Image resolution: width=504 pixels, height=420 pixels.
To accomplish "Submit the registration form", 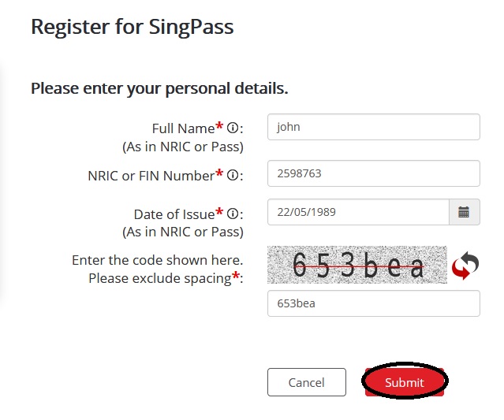I will click(x=405, y=382).
